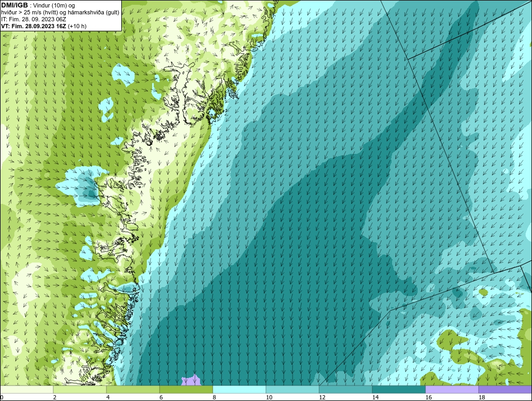Click the 'VT: Fim. 28.09.2023 16Z' valid time
The height and width of the screenshot is (401, 532).
34,26
